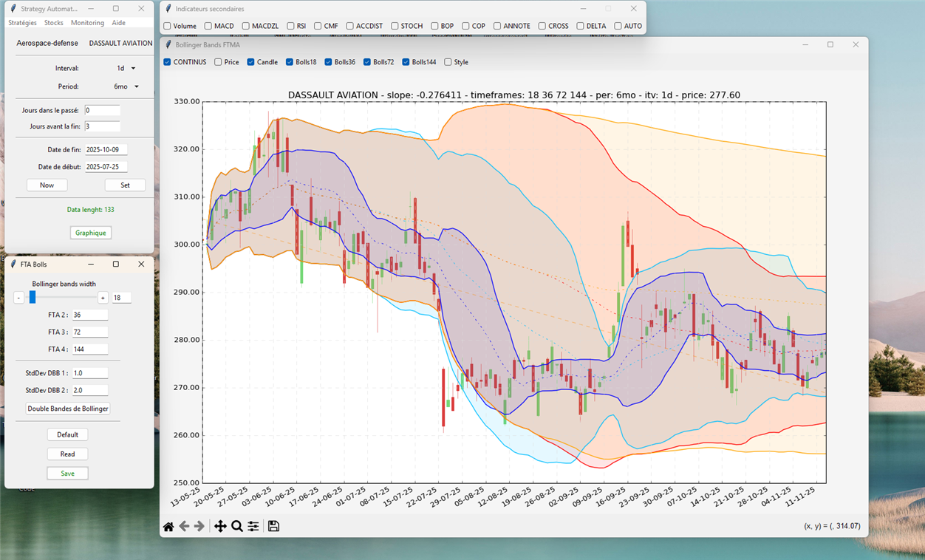Viewport: 925px width, 560px height.
Task: Open the Stocks menu
Action: [x=54, y=23]
